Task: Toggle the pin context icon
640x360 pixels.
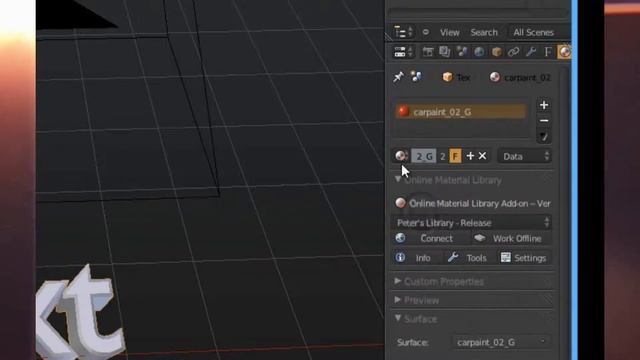Action: point(398,77)
